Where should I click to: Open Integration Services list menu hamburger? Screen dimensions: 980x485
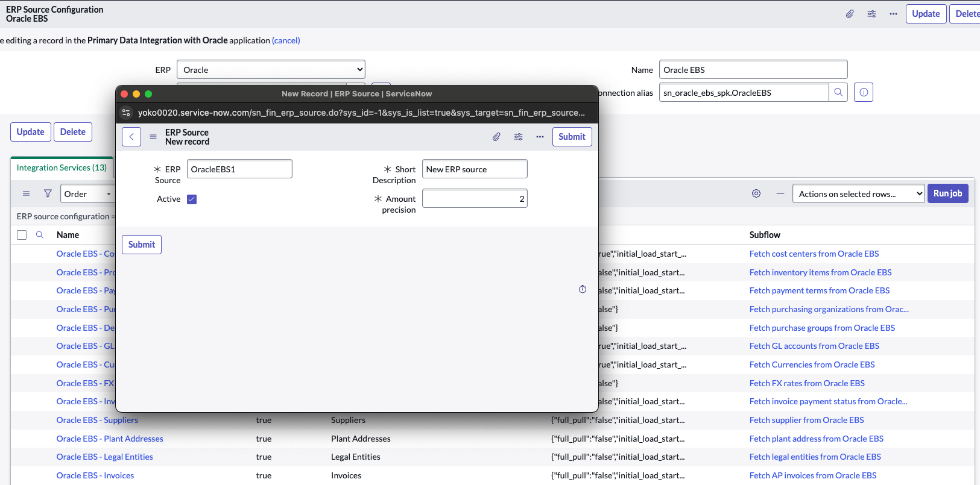(x=26, y=193)
